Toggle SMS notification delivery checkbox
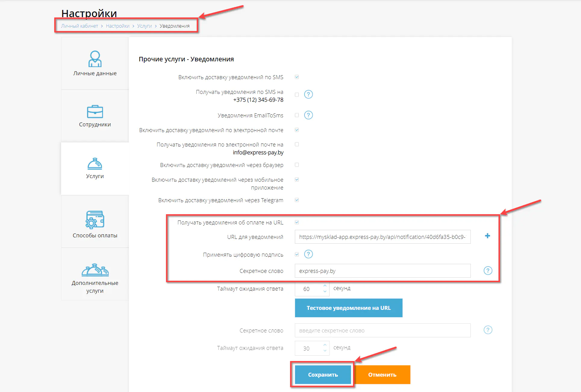Image resolution: width=581 pixels, height=392 pixels. (x=297, y=77)
